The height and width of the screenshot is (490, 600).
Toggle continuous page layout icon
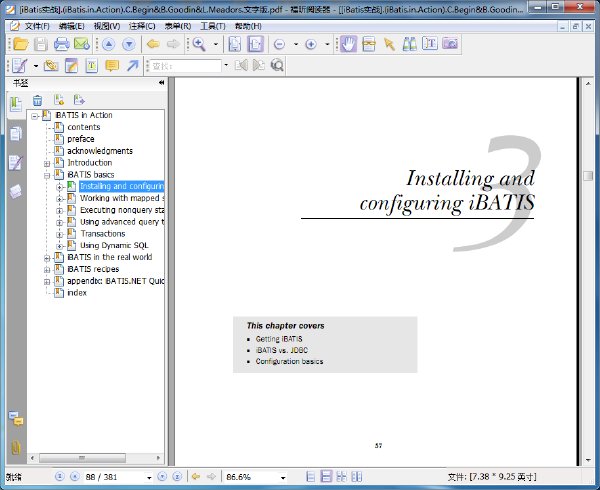pyautogui.click(x=326, y=477)
